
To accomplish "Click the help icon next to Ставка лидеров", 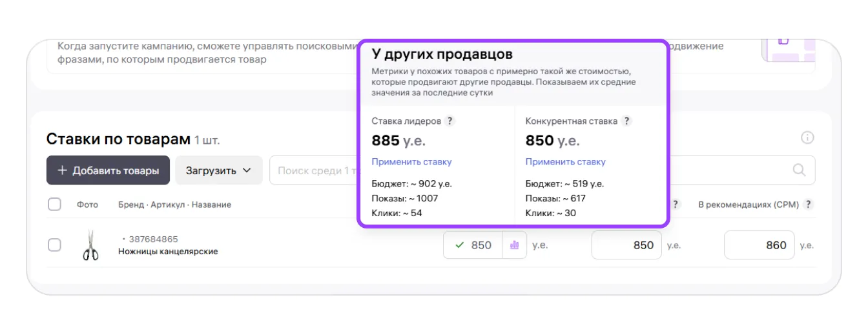I will click(x=450, y=121).
